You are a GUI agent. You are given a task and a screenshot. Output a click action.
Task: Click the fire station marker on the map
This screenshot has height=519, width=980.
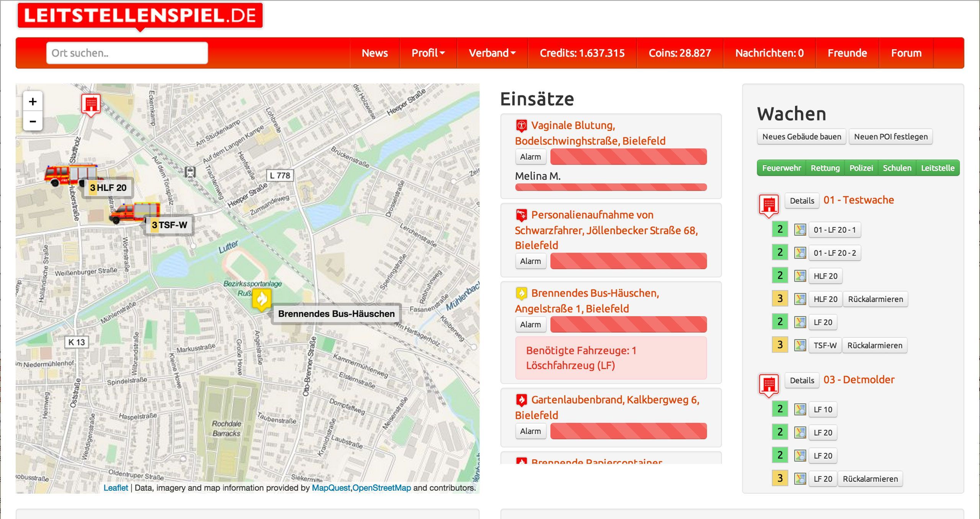point(91,105)
